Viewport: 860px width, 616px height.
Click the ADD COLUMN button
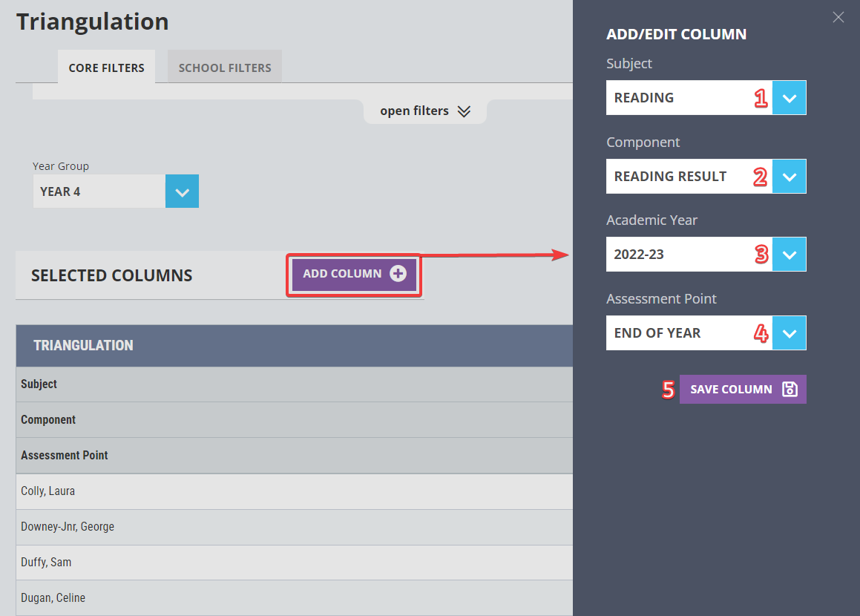click(354, 274)
